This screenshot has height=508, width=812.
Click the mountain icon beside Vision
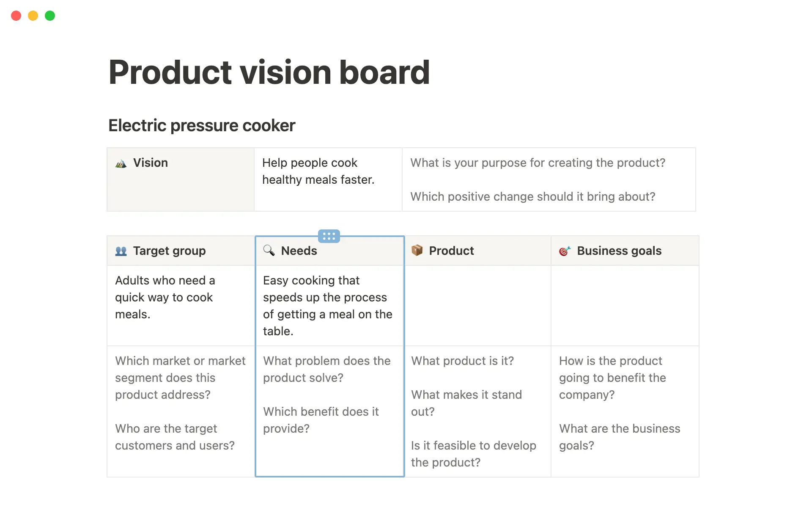point(121,163)
